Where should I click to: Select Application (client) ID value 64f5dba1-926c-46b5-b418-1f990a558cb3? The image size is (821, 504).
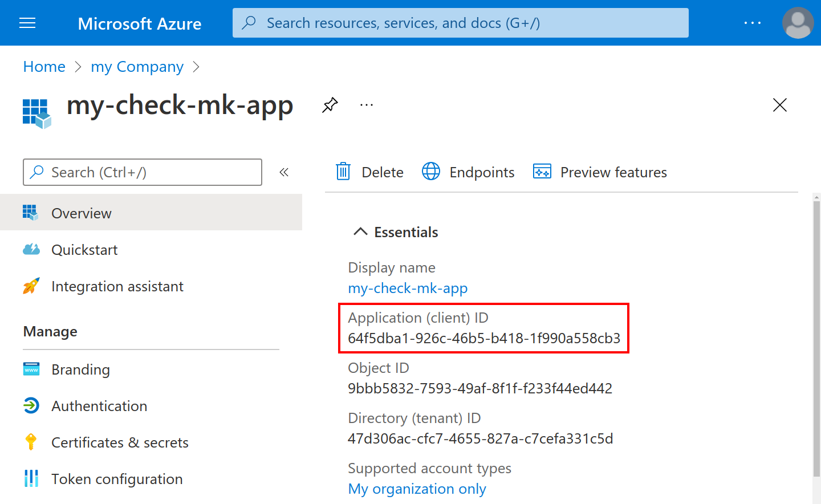(484, 338)
